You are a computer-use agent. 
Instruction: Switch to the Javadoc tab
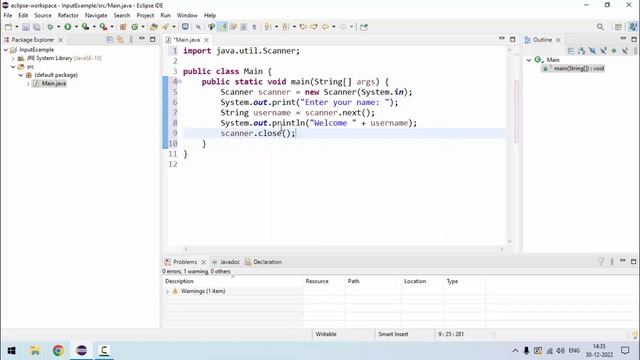[x=226, y=262]
